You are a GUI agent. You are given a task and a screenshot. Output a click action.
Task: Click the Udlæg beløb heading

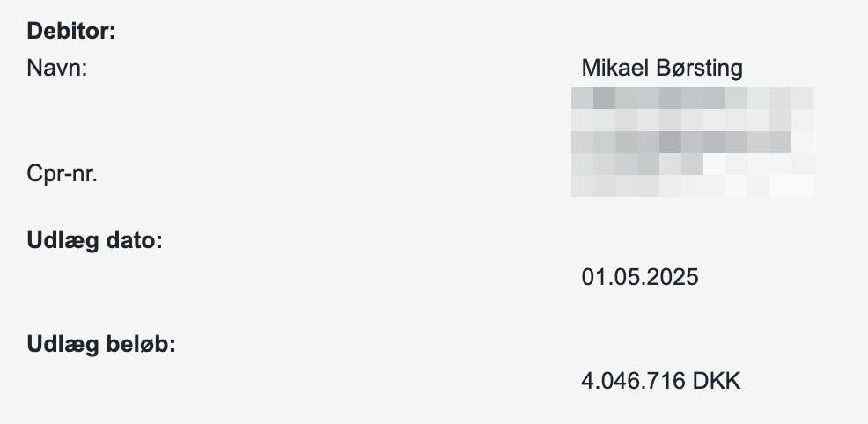point(103,344)
